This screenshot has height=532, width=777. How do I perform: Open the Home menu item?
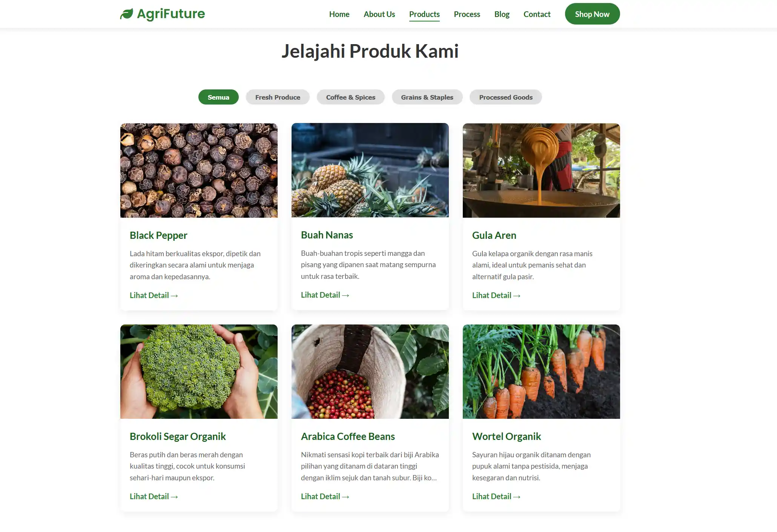click(339, 14)
